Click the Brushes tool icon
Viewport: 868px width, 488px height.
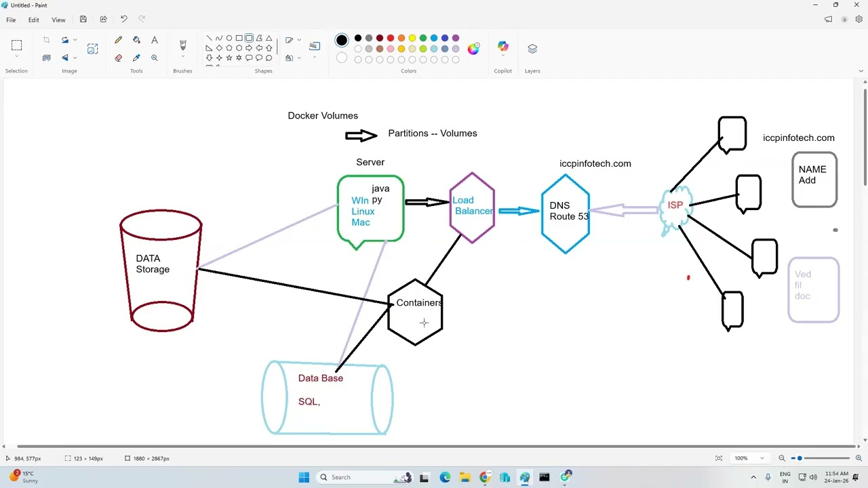pyautogui.click(x=182, y=45)
